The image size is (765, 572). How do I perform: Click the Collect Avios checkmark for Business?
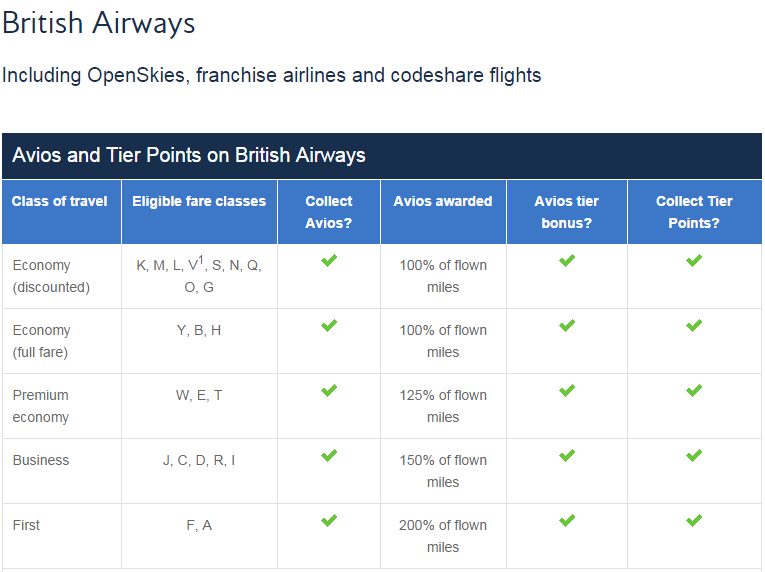point(329,455)
